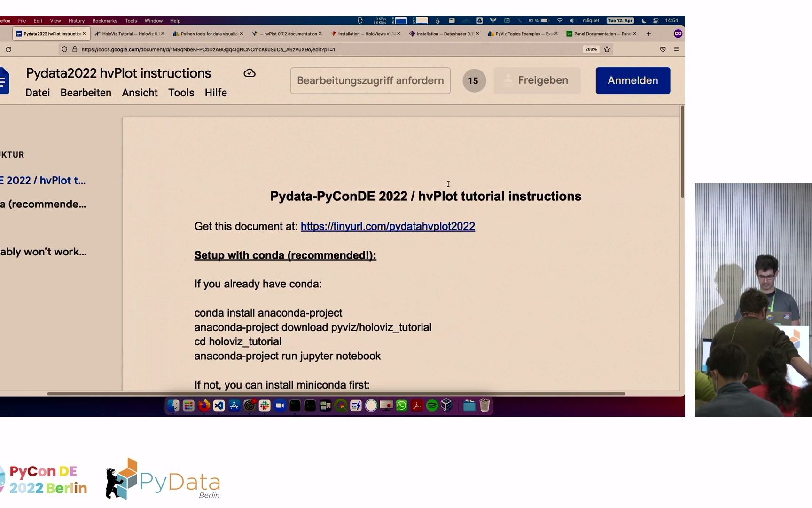Close the Pydata2022 hvPlot instructions tab
Image resolution: width=812 pixels, height=508 pixels.
coord(84,34)
